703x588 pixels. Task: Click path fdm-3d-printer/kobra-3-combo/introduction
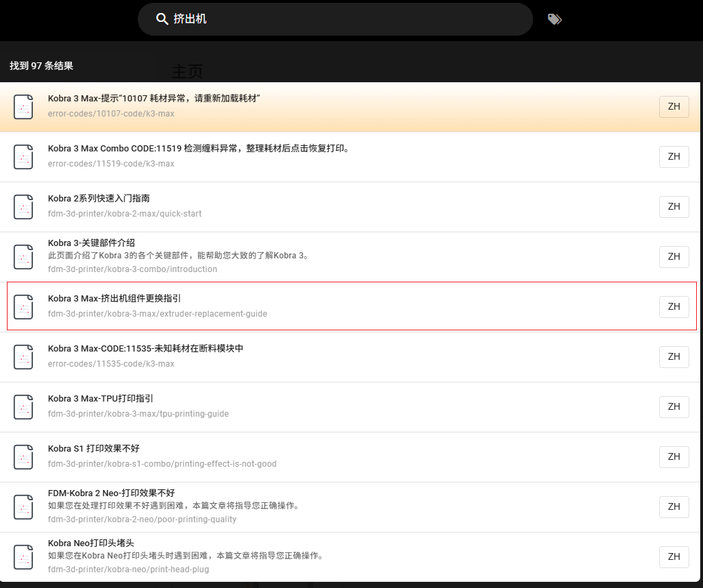[132, 269]
